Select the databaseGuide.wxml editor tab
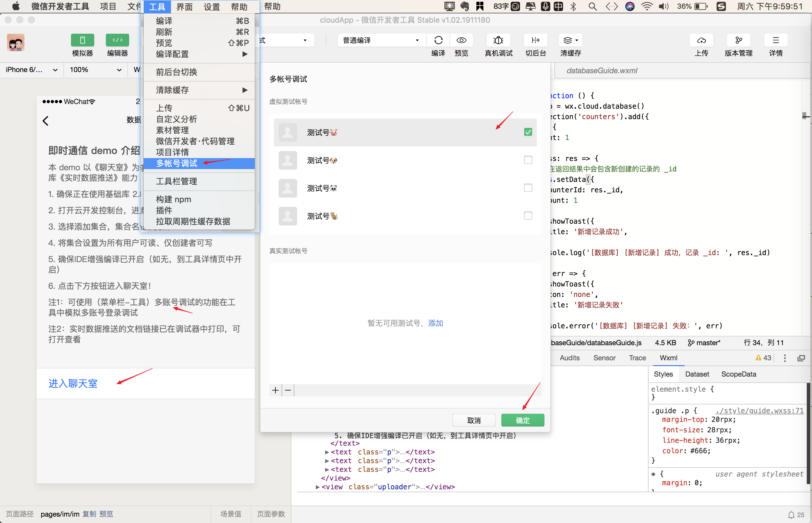This screenshot has width=812, height=523. 602,71
